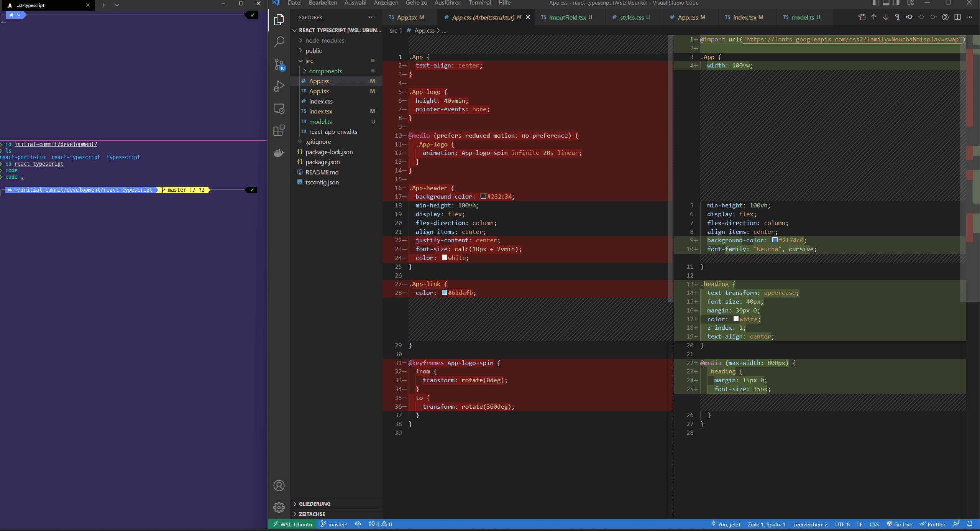Click master branch in status bar
980x531 pixels.
pyautogui.click(x=334, y=524)
